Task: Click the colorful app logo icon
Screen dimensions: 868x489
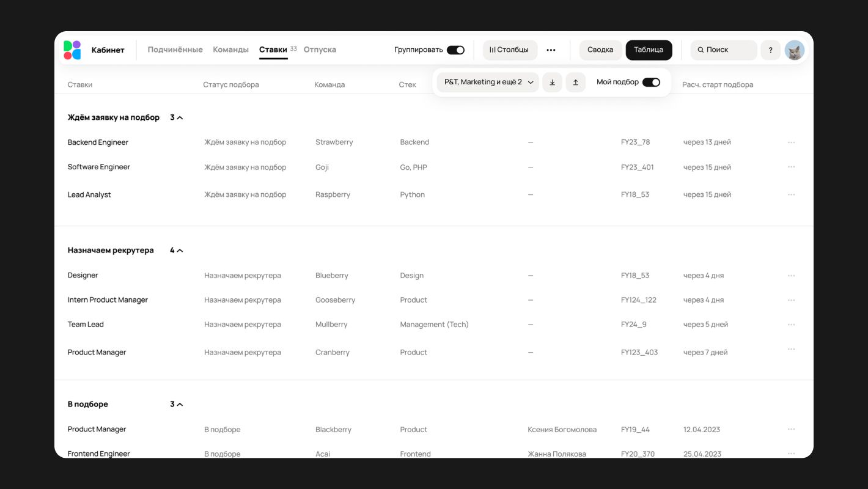Action: 72,50
